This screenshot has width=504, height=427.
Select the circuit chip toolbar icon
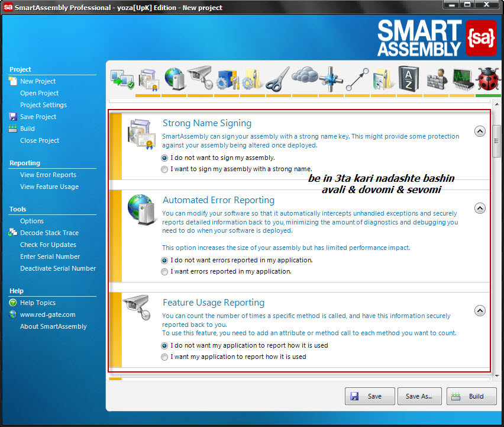click(x=463, y=80)
